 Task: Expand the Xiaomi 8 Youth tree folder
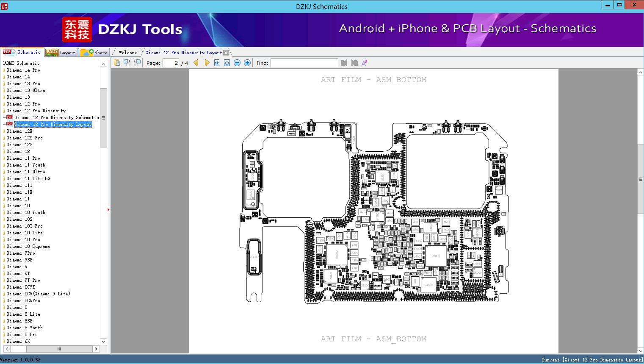coord(25,328)
